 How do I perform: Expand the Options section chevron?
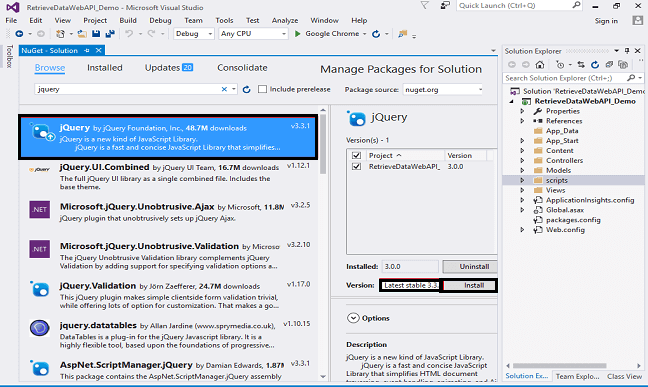pyautogui.click(x=353, y=318)
